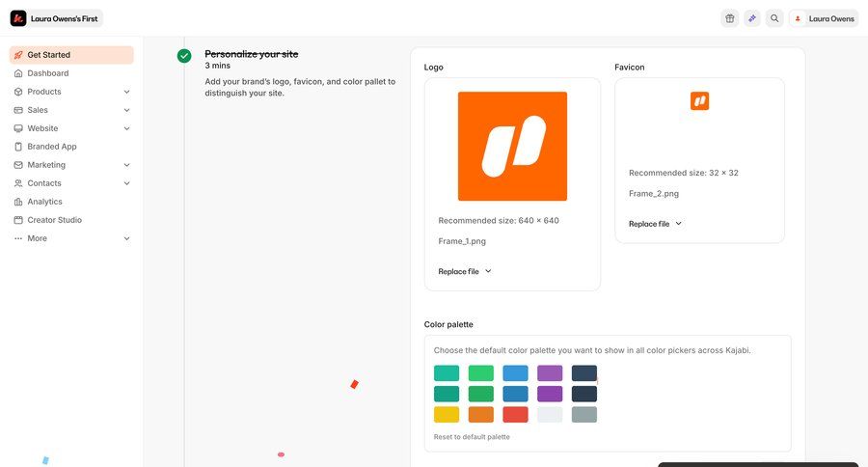Expand the Contacts submenu chevron
Screen dimensions: 868x467
(x=126, y=182)
